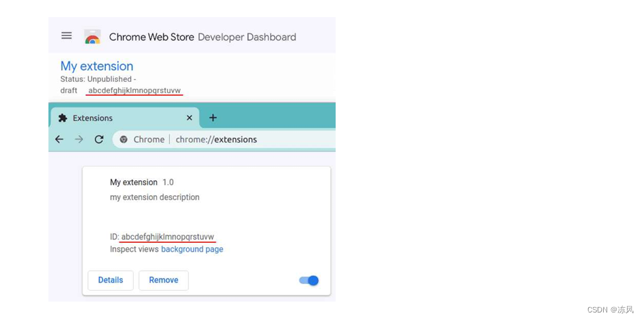Click the my extension description text

click(x=155, y=197)
